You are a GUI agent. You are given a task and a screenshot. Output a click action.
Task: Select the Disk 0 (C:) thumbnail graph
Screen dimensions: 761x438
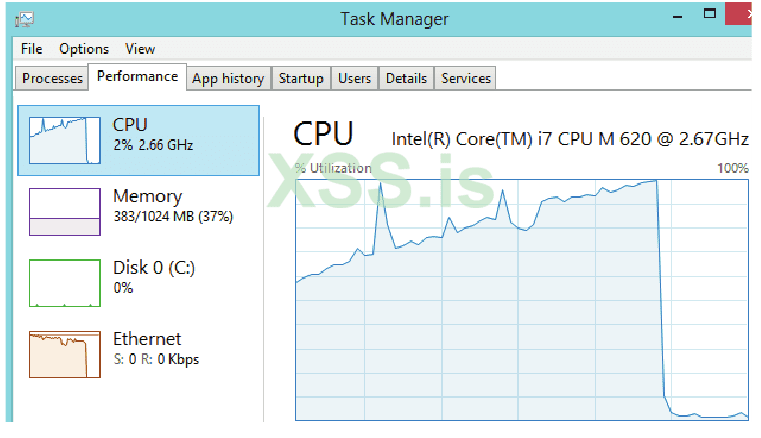[64, 282]
